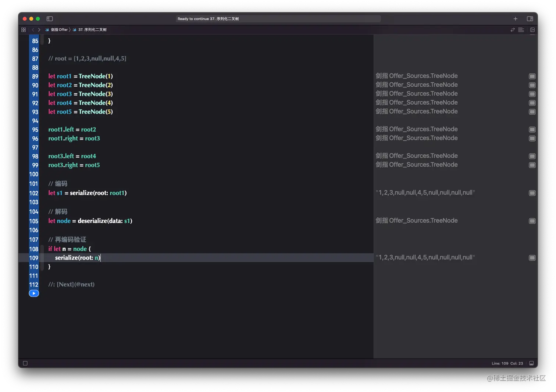Viewport: 556px width, 392px height.
Task: Click the 'root1.left = root2' line
Action: tap(72, 129)
